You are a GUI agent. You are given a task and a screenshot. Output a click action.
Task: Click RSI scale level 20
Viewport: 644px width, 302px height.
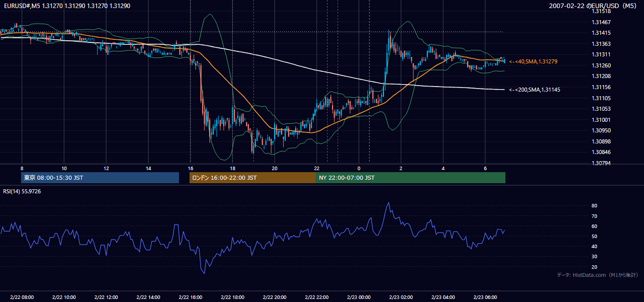pyautogui.click(x=595, y=267)
